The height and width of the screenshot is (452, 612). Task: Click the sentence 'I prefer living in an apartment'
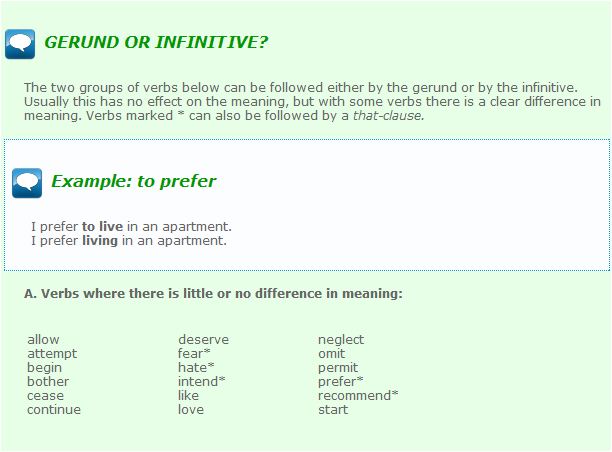pos(129,241)
